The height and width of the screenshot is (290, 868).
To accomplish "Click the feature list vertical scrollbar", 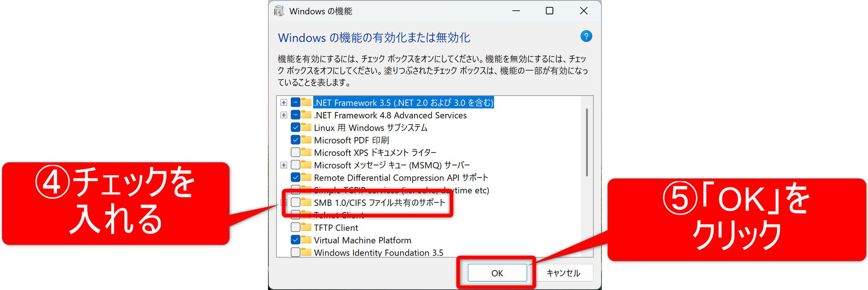I will [x=587, y=142].
